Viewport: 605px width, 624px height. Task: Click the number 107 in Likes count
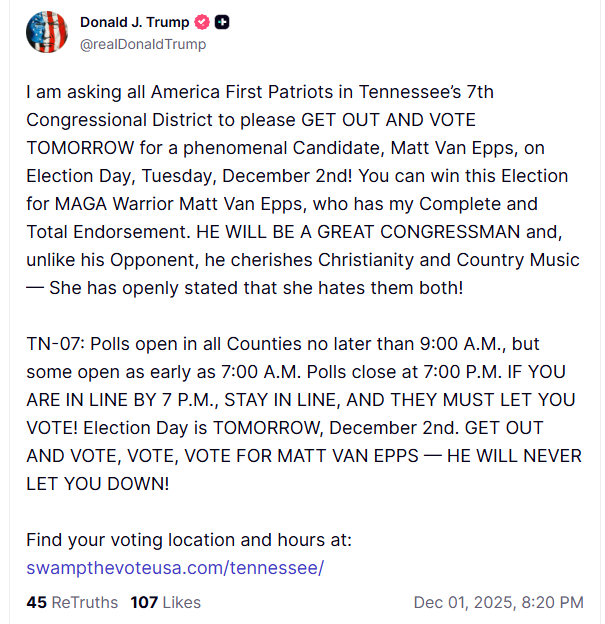pos(144,602)
